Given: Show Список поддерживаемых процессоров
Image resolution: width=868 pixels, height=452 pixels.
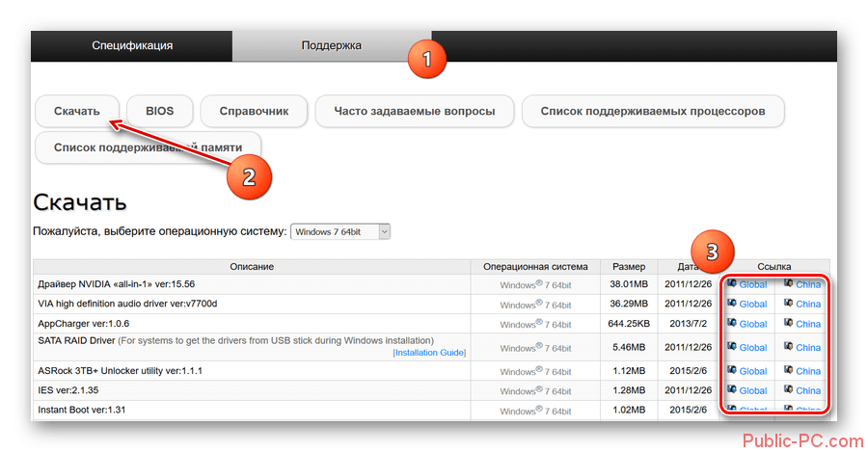Looking at the screenshot, I should point(652,111).
